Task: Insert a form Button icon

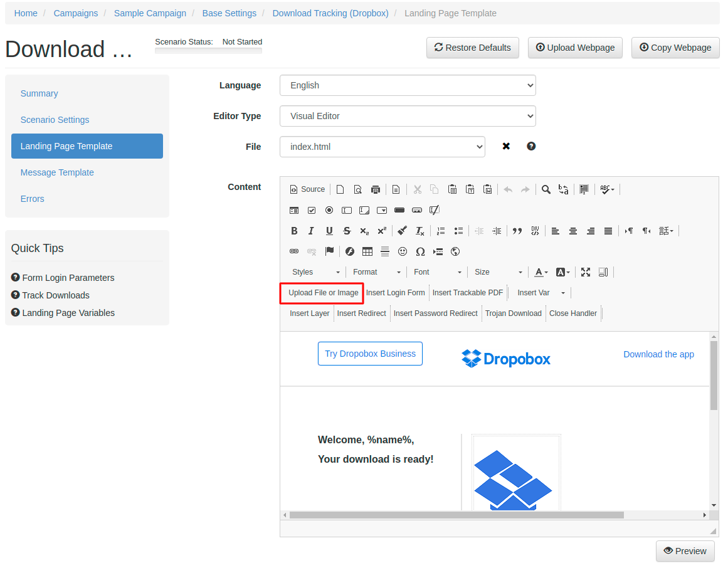Action: [x=399, y=210]
